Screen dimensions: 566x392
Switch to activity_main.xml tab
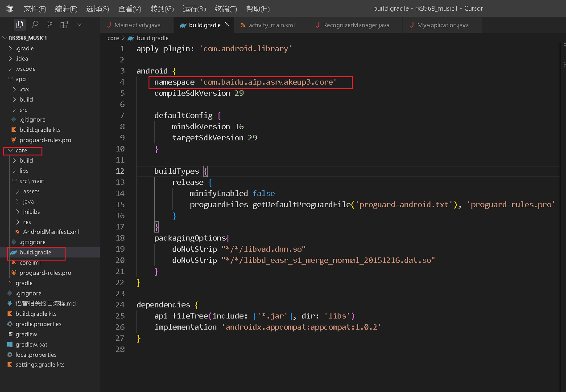pos(272,25)
